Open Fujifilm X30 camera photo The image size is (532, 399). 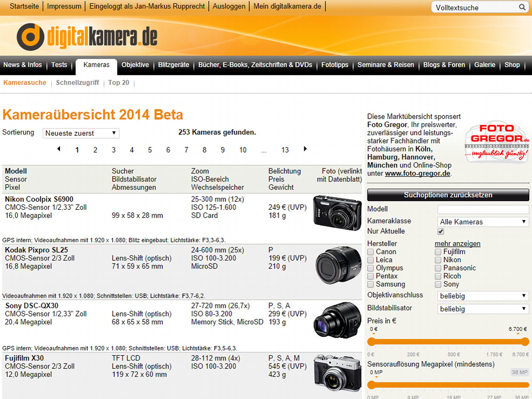pos(337,373)
